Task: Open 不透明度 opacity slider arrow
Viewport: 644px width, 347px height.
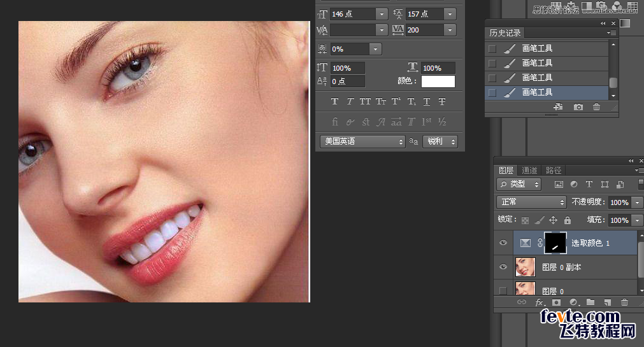Action: click(x=638, y=202)
